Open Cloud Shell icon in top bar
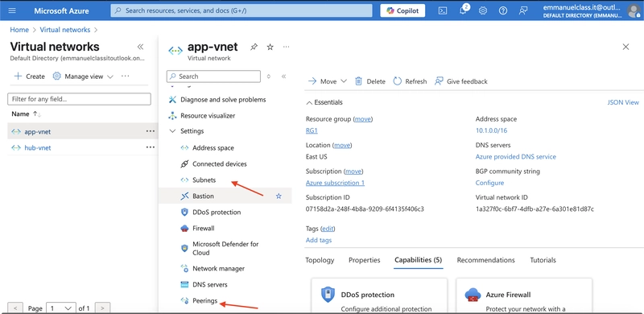644x314 pixels. tap(442, 10)
